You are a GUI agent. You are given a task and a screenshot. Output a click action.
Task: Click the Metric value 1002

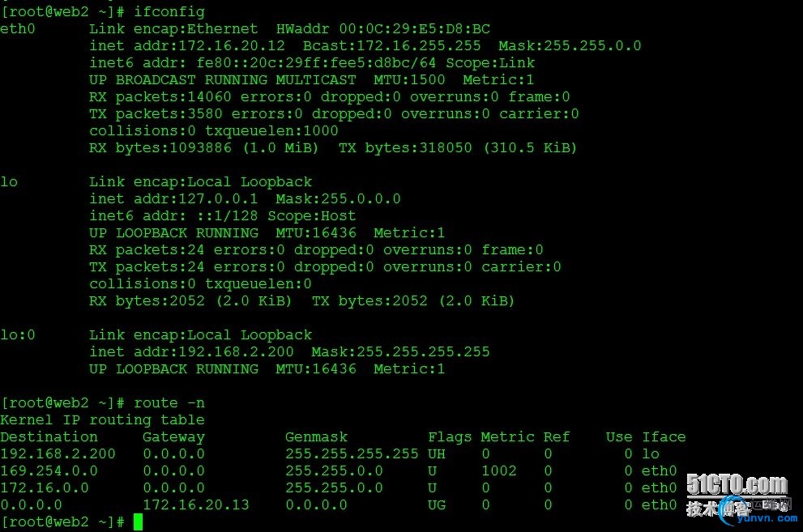tap(499, 470)
